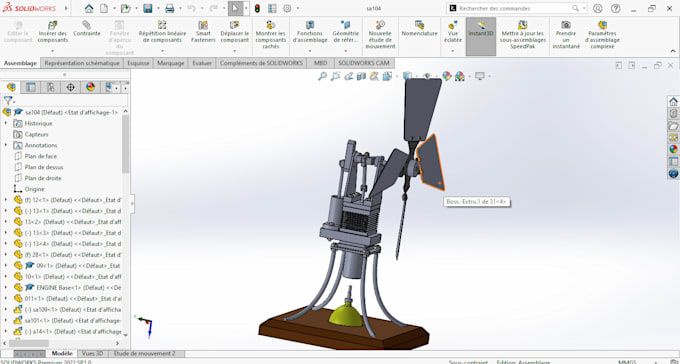The width and height of the screenshot is (680, 364).
Task: Click the Open file icon
Action: (x=125, y=8)
